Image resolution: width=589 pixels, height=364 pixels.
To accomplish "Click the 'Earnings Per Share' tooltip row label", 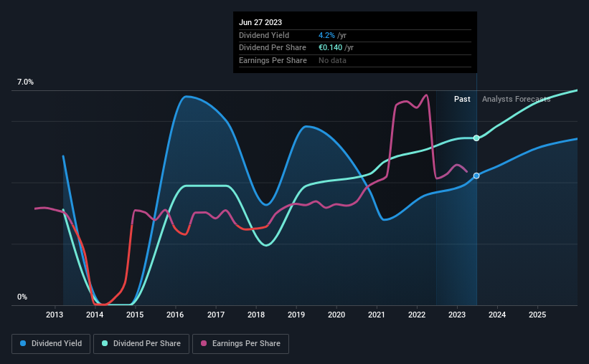I will (x=273, y=60).
